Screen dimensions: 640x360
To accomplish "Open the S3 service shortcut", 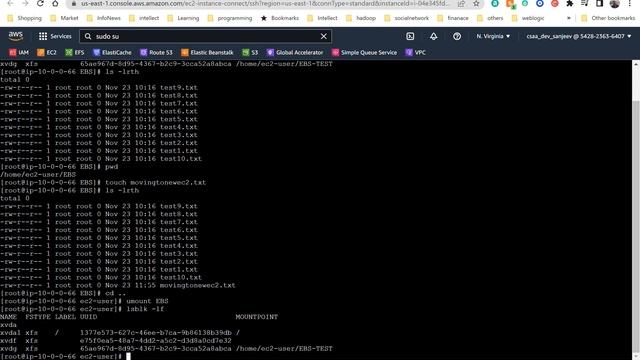I will pos(250,52).
